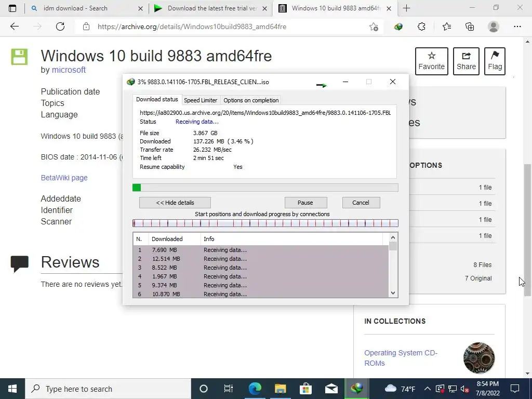Image resolution: width=532 pixels, height=399 pixels.
Task: Click the gears collection thumbnail
Action: pos(479,358)
